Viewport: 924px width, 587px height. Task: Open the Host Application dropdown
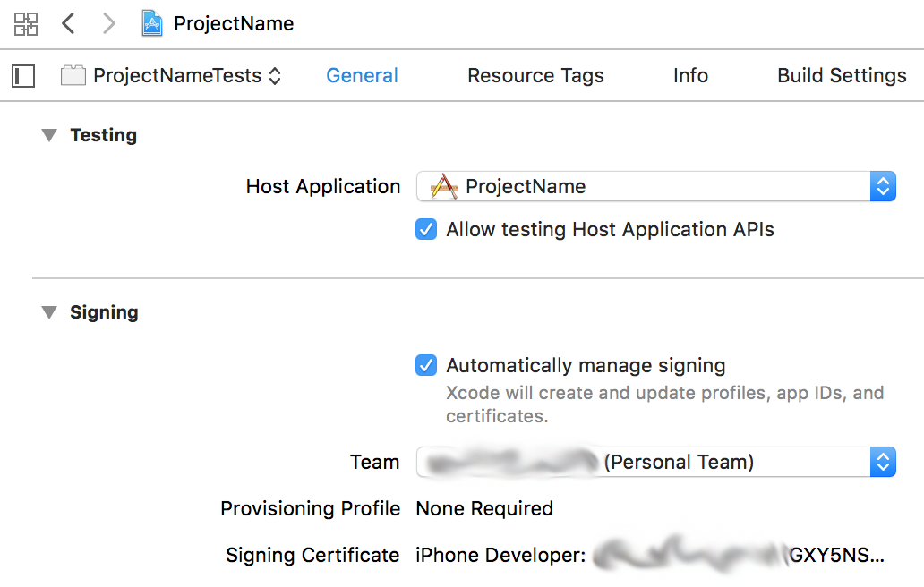point(656,187)
